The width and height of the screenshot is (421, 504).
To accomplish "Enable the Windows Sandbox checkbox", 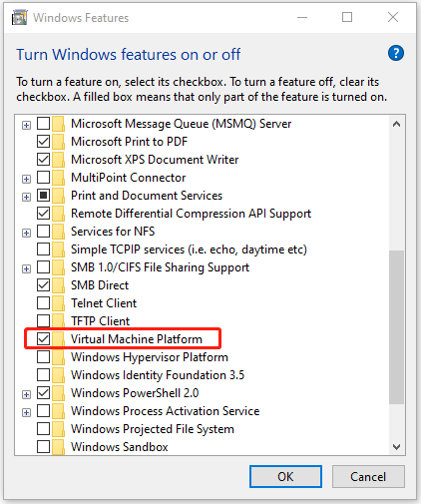I will coord(43,447).
